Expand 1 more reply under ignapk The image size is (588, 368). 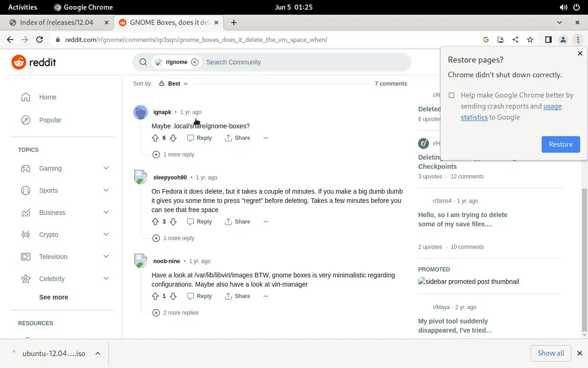click(x=173, y=155)
